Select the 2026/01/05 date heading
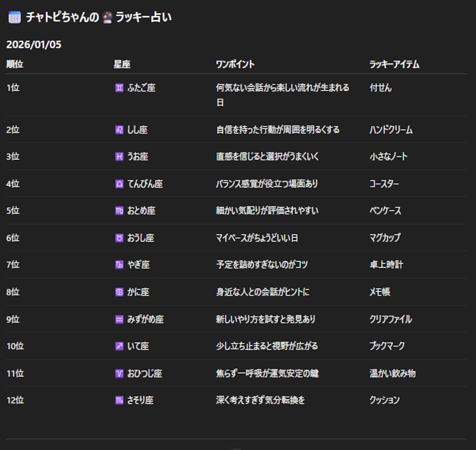Image resolution: width=476 pixels, height=450 pixels. (34, 45)
